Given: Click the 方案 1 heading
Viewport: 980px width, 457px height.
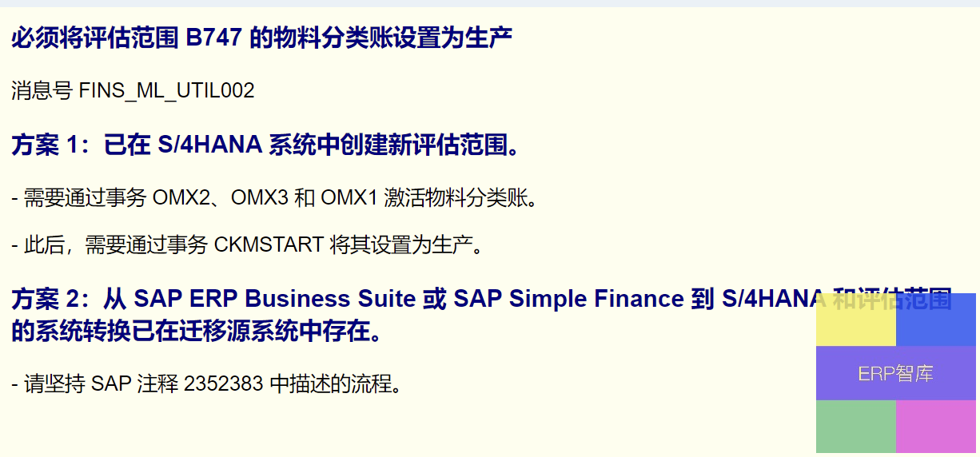Looking at the screenshot, I should tap(268, 145).
